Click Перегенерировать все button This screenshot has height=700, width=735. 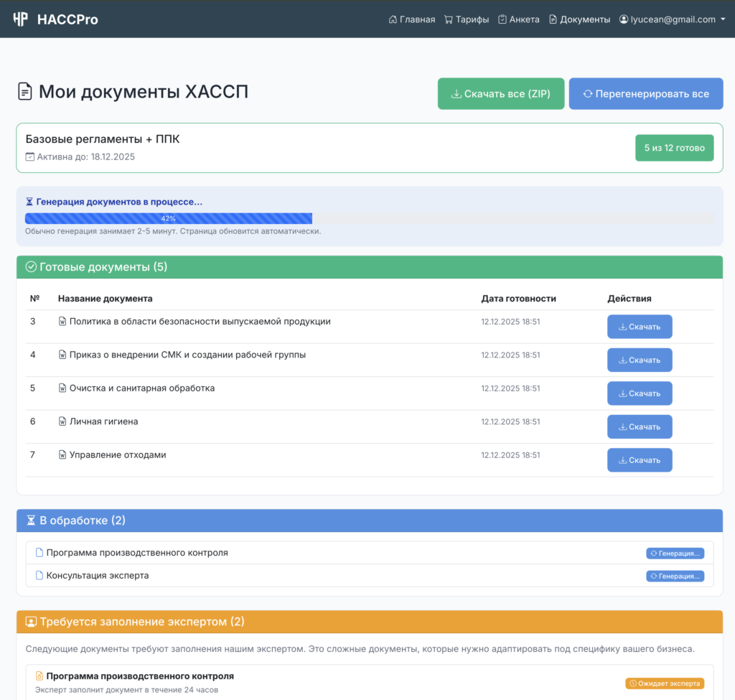[x=645, y=94]
